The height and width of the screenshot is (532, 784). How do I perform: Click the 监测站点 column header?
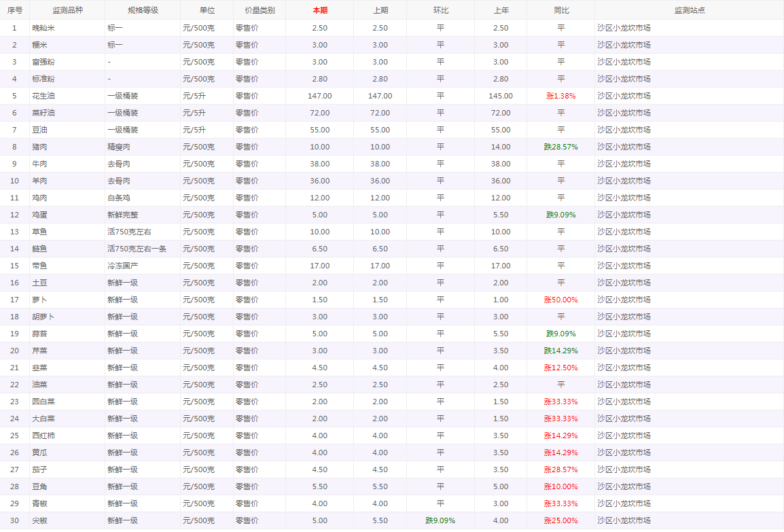point(689,10)
